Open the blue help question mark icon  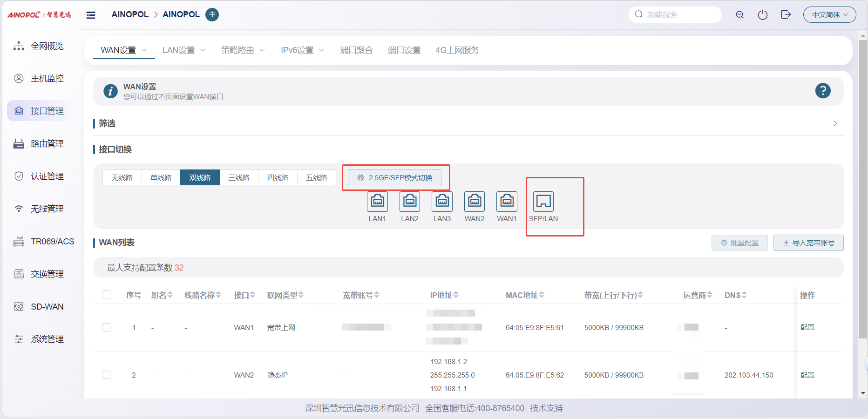point(823,91)
